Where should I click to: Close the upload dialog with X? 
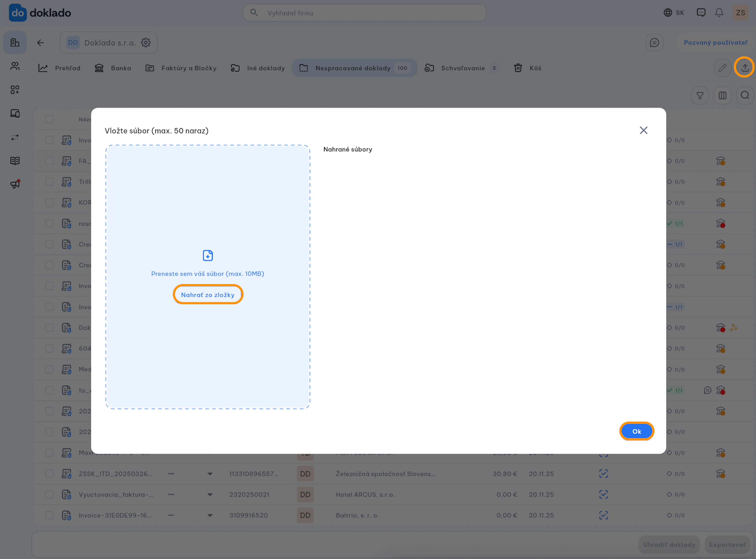644,131
